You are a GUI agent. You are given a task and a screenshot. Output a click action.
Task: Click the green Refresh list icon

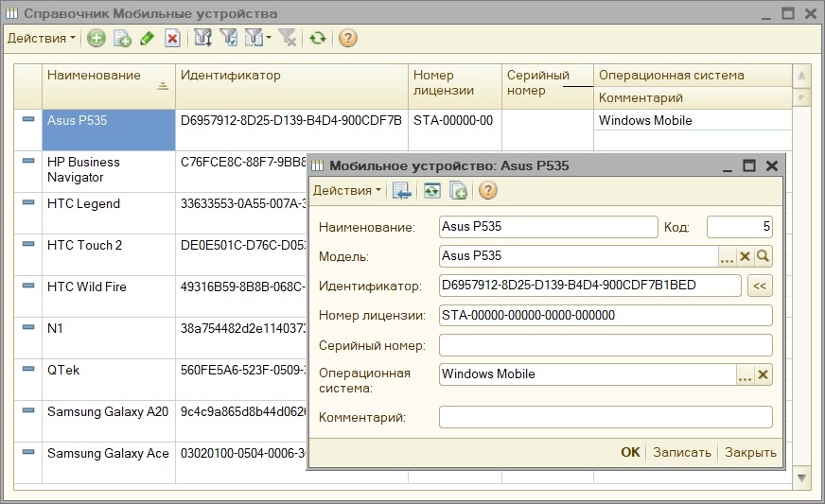click(317, 38)
